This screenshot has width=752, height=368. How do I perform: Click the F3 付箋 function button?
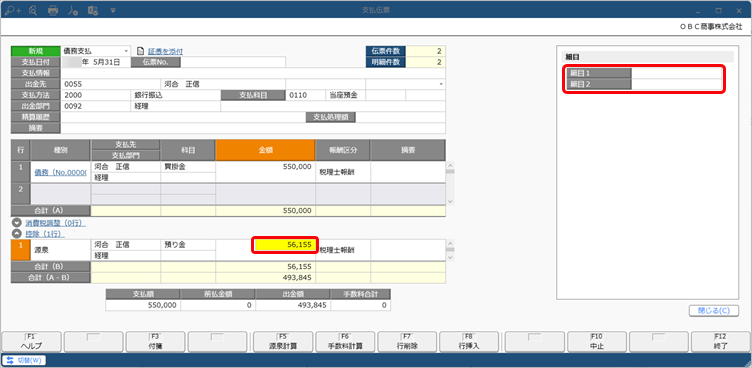156,342
